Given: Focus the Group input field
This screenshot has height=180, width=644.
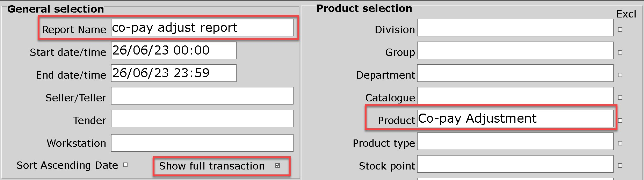Looking at the screenshot, I should coord(515,50).
